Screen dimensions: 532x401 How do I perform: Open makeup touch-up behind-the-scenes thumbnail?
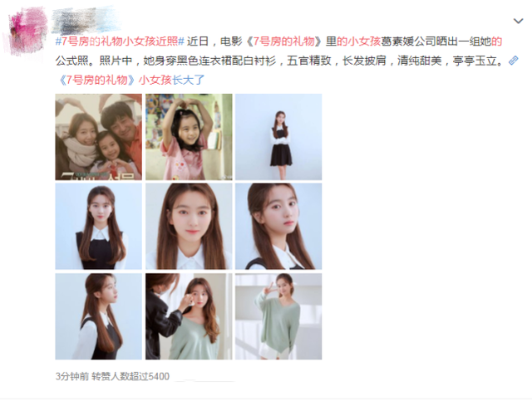click(189, 316)
